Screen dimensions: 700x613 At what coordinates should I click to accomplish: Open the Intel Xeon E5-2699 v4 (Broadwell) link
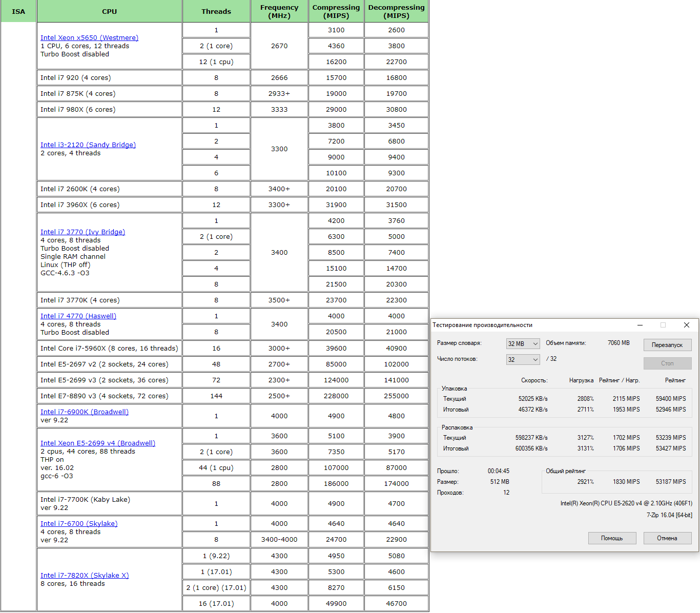point(98,443)
